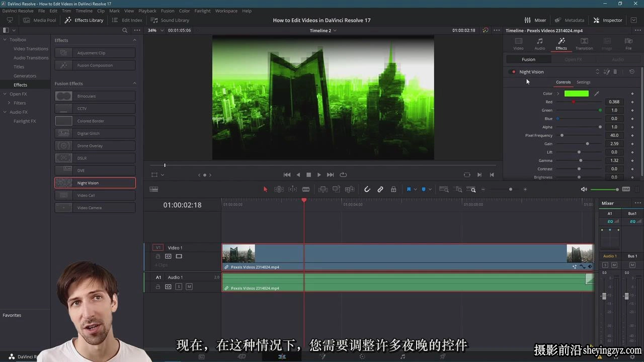This screenshot has width=644, height=362.
Task: Click the Red parameter keyframe diamond
Action: pyautogui.click(x=632, y=102)
